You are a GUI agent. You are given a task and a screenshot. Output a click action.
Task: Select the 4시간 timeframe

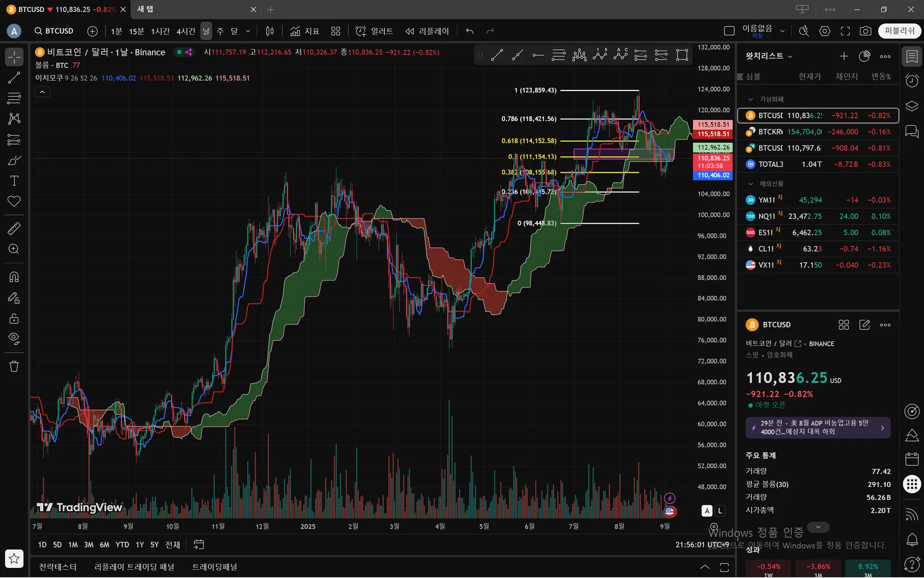click(x=186, y=31)
